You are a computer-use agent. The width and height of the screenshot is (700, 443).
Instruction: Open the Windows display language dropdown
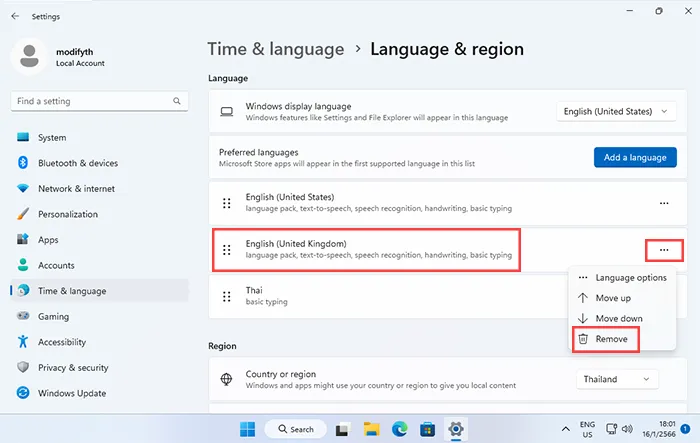pyautogui.click(x=616, y=111)
